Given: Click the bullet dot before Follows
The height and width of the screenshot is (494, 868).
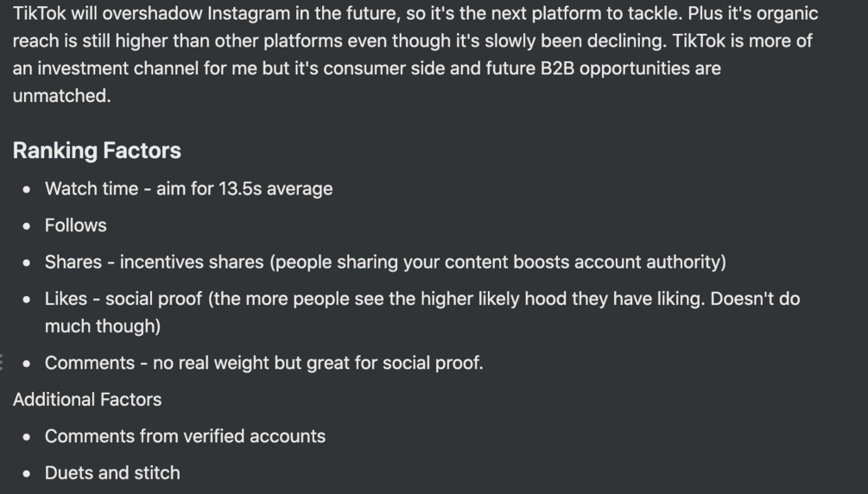Looking at the screenshot, I should [28, 225].
